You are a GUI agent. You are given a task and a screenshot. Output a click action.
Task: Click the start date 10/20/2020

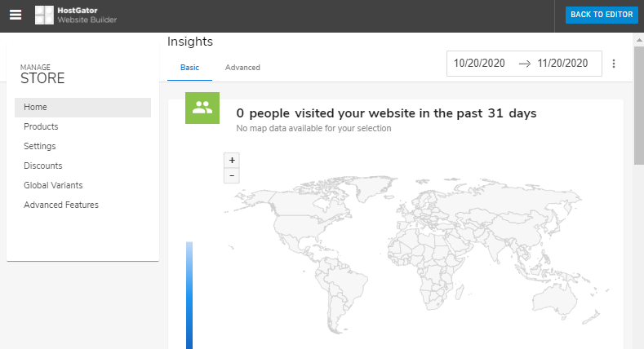479,63
